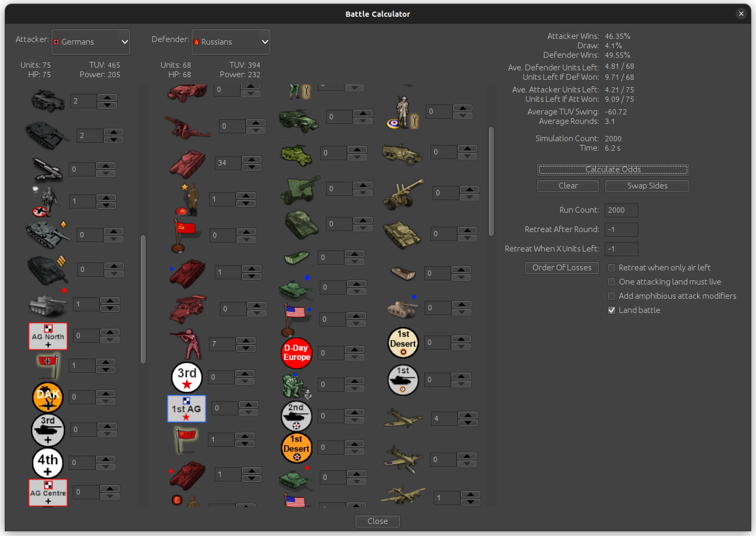Increase Russian tank count above 34

point(251,159)
